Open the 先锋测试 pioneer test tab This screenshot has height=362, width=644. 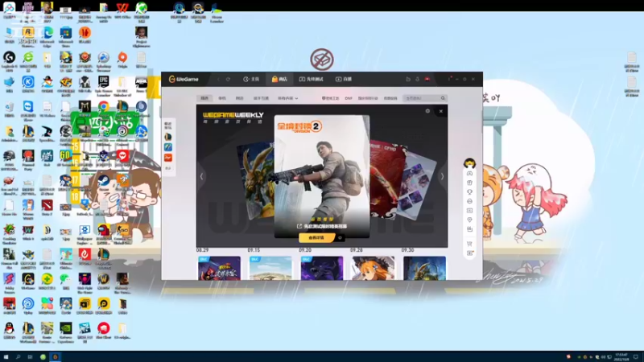coord(311,79)
